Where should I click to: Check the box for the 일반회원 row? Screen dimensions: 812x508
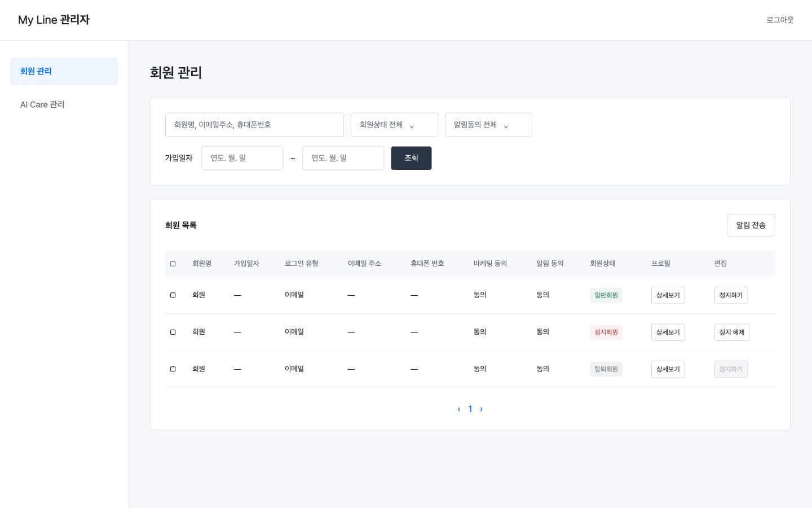pos(173,295)
